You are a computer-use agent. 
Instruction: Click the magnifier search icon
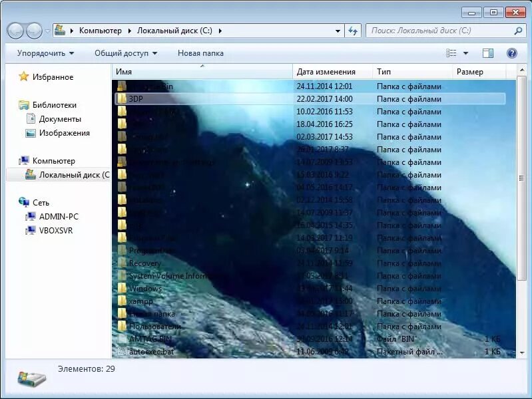pyautogui.click(x=518, y=31)
